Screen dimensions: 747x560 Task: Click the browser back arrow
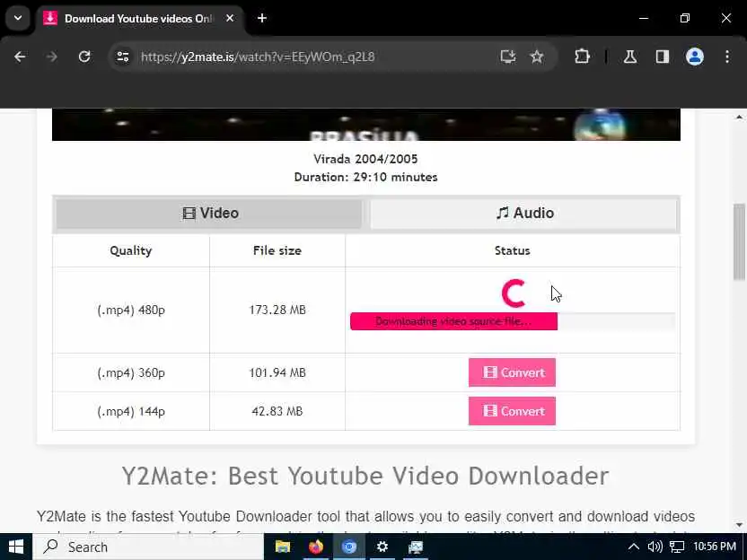click(20, 57)
